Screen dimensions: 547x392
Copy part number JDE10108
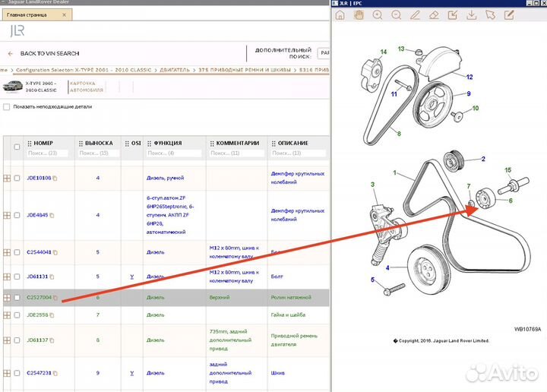(x=55, y=179)
